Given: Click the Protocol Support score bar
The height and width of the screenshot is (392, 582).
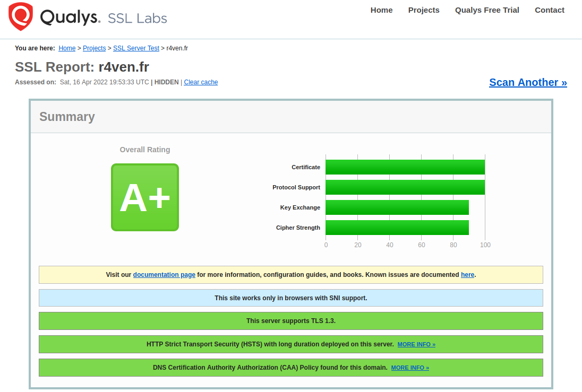Looking at the screenshot, I should (x=405, y=187).
